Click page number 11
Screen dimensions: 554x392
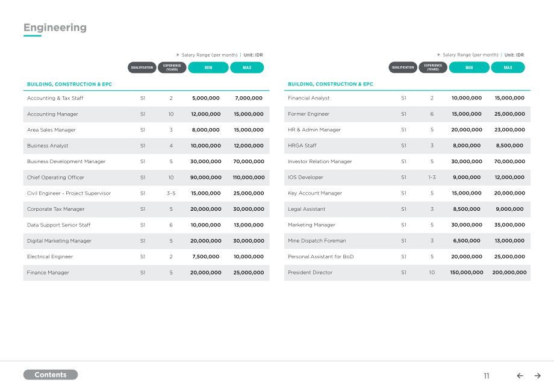coord(487,376)
